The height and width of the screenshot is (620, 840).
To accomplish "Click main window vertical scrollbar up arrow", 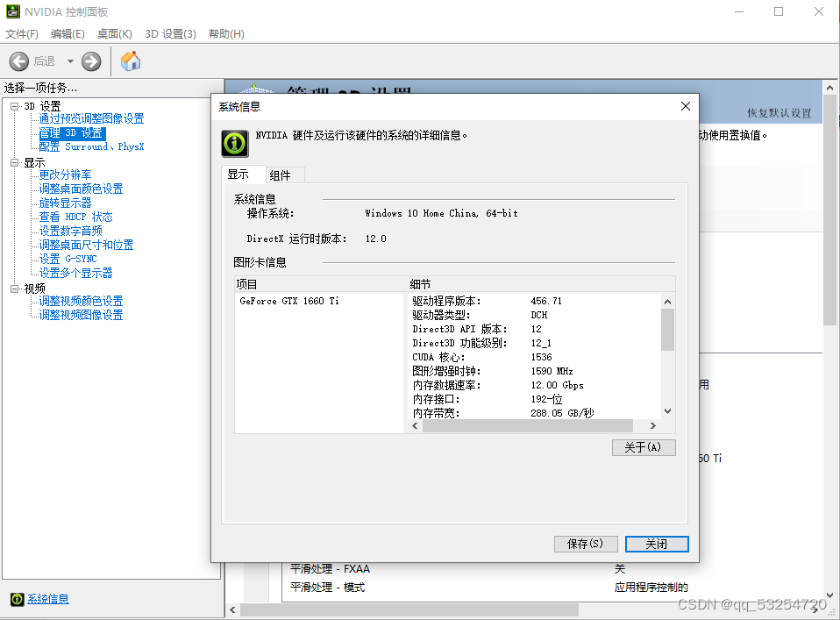I will (829, 88).
